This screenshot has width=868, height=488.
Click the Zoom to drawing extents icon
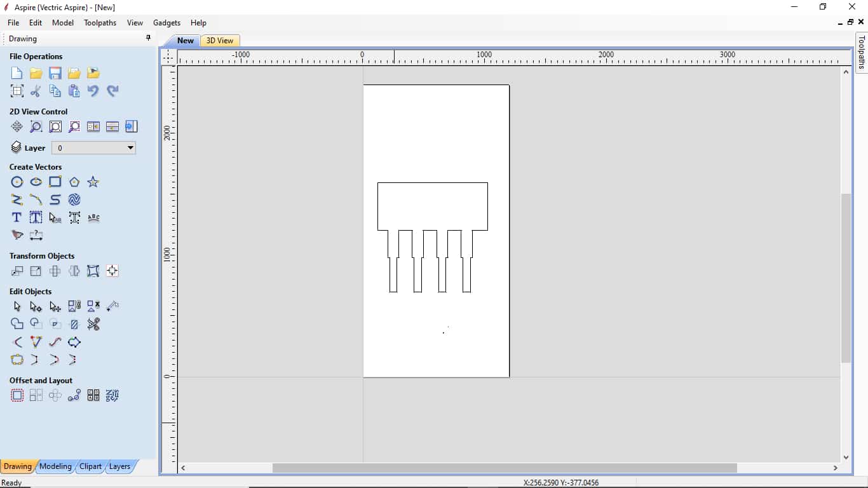pyautogui.click(x=55, y=126)
